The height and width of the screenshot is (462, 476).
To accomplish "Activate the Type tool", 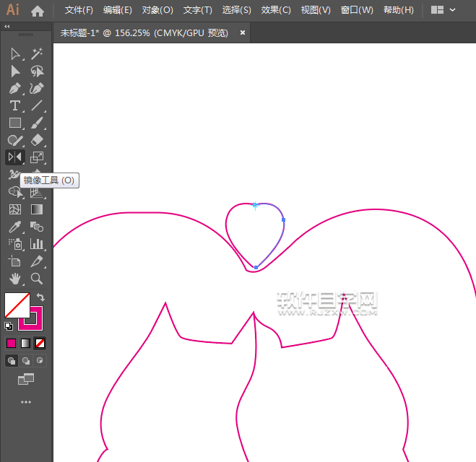I will pos(15,106).
